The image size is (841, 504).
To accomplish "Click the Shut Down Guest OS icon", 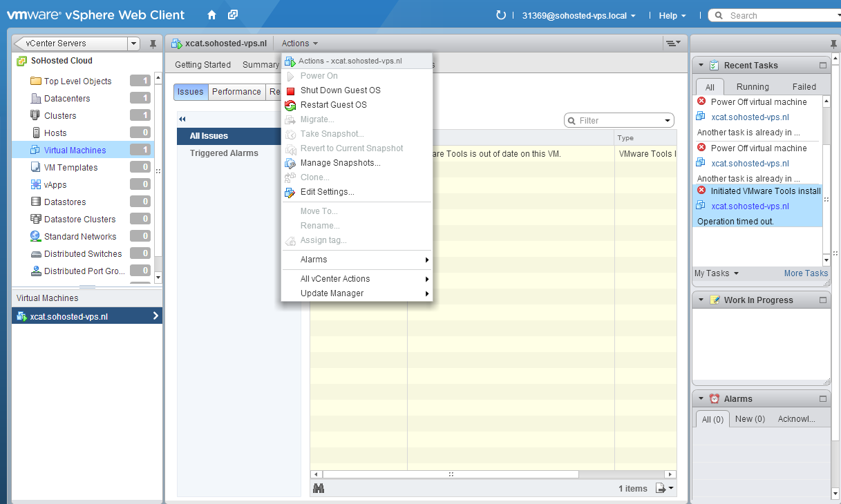I will tap(290, 90).
